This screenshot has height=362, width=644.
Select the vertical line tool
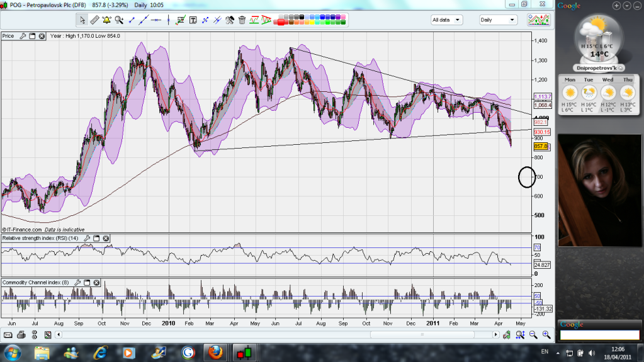[x=168, y=20]
